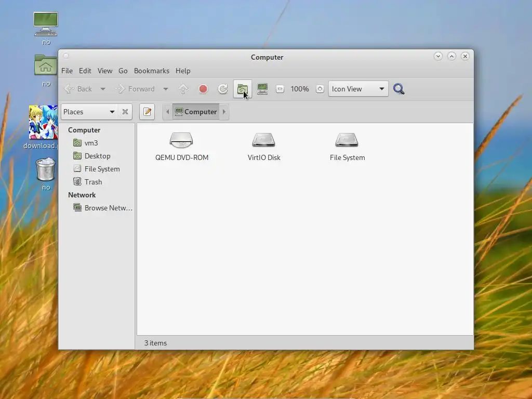Click the red Stop loading icon
This screenshot has height=399, width=532.
click(203, 89)
